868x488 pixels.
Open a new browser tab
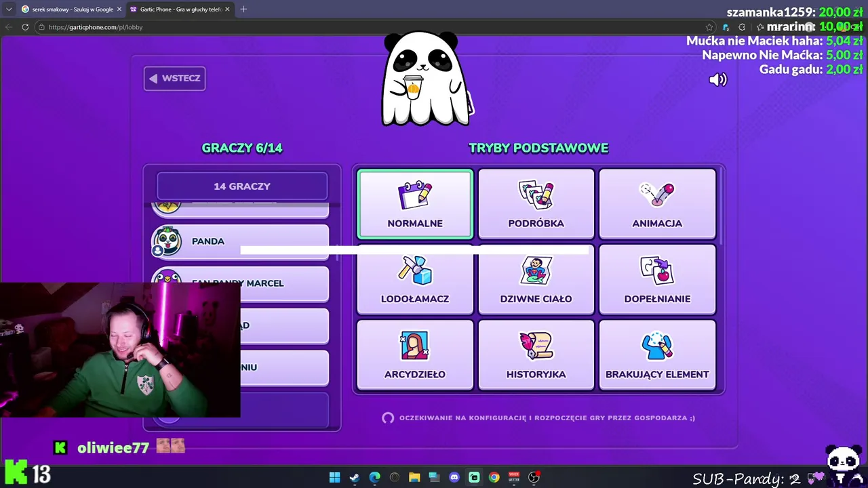coord(243,9)
